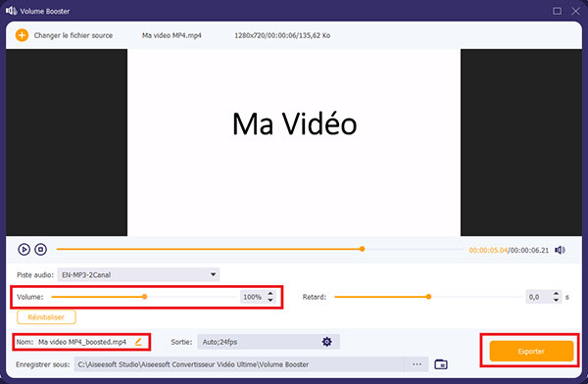This screenshot has width=588, height=384.
Task: Increase the Retard delay value
Action: pos(556,294)
